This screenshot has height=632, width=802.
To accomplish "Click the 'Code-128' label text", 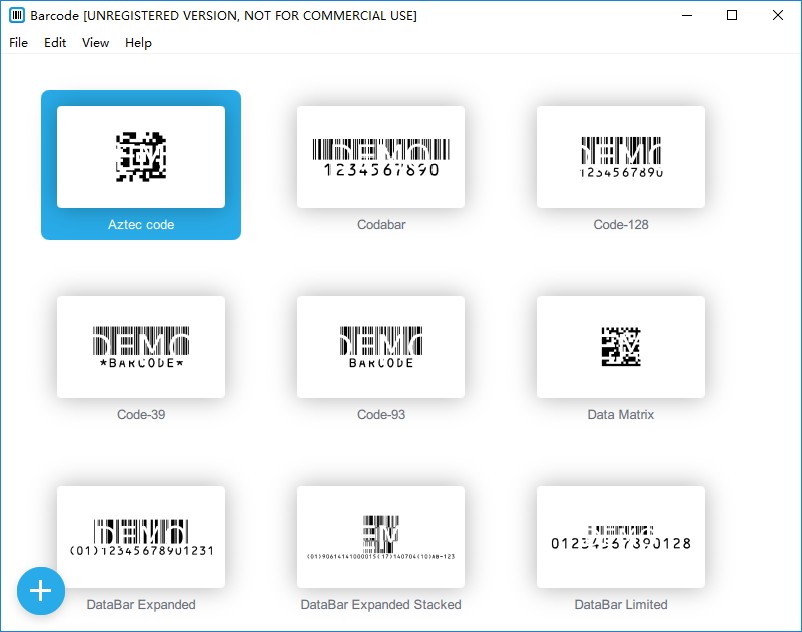I will [x=620, y=224].
